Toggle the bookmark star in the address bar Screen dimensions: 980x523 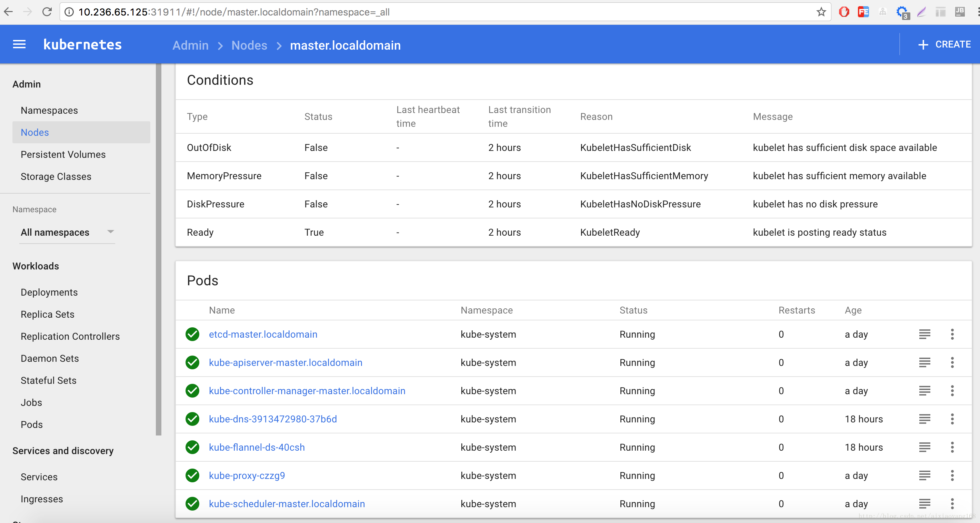pos(821,12)
